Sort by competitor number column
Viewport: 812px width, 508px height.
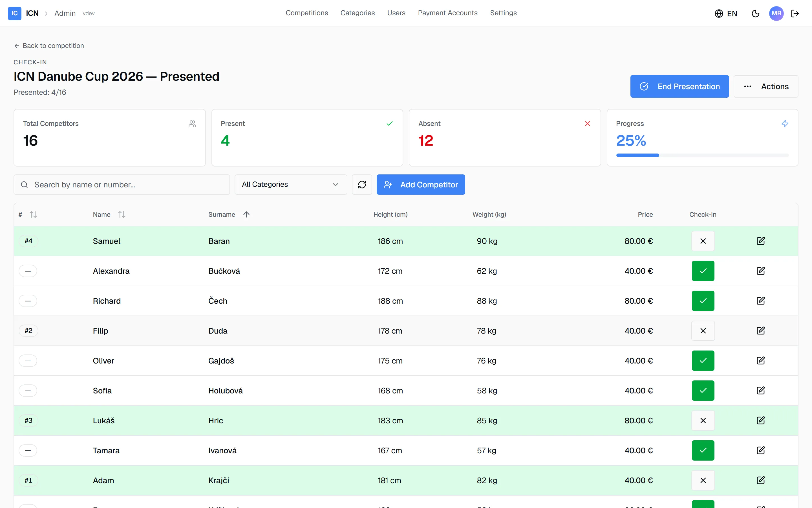pyautogui.click(x=33, y=214)
